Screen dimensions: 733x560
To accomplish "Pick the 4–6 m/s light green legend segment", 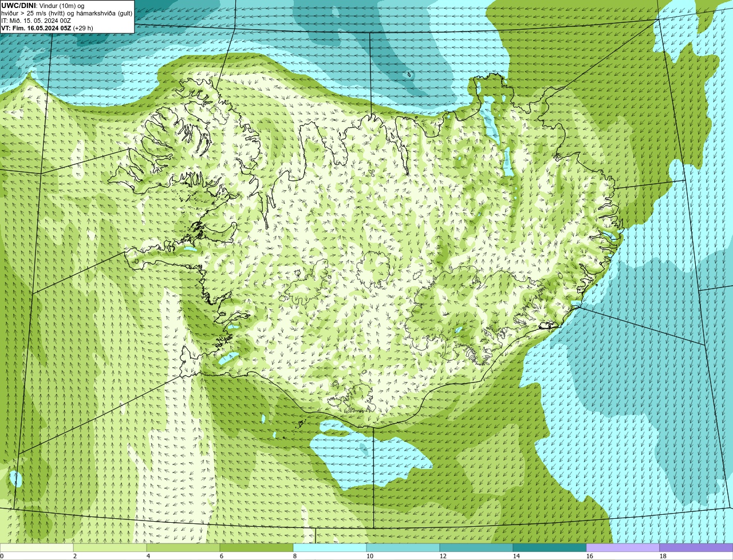I will click(x=183, y=548).
